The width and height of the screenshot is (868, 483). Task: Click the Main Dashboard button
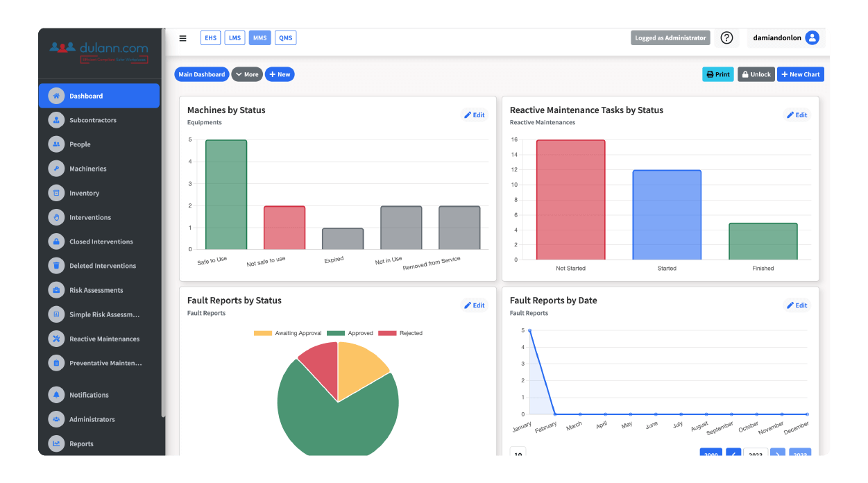[x=202, y=74]
